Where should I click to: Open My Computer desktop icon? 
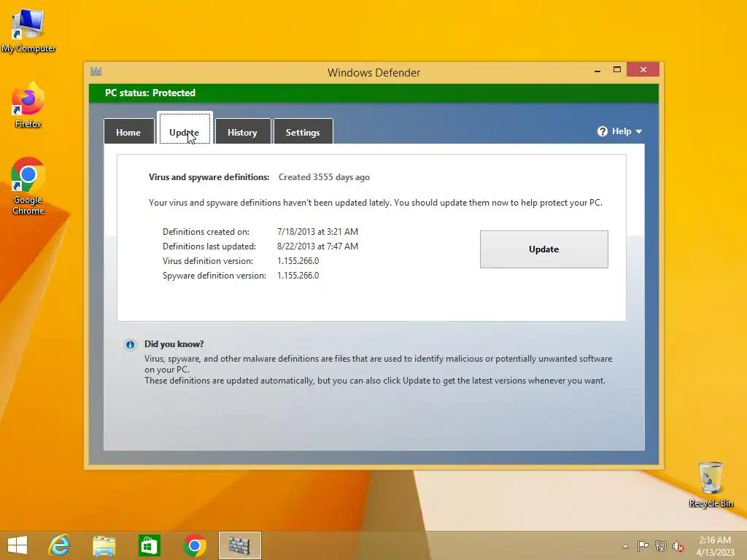tap(28, 31)
